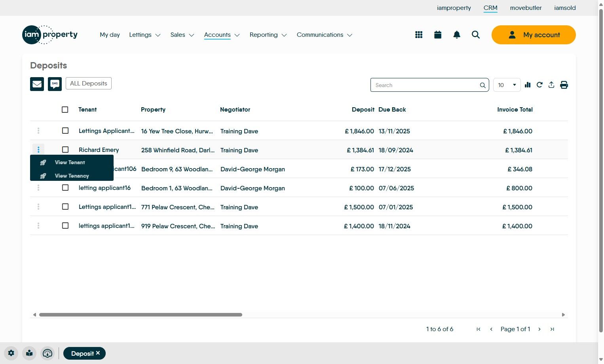Viewport: 604px width, 364px height.
Task: Open the chart columns icon
Action: [528, 85]
